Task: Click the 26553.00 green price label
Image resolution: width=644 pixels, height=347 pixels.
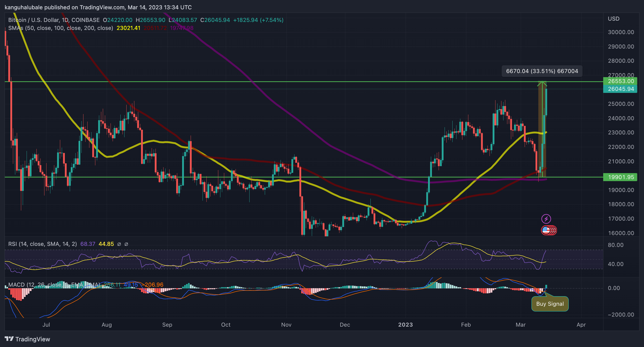Action: pos(620,81)
